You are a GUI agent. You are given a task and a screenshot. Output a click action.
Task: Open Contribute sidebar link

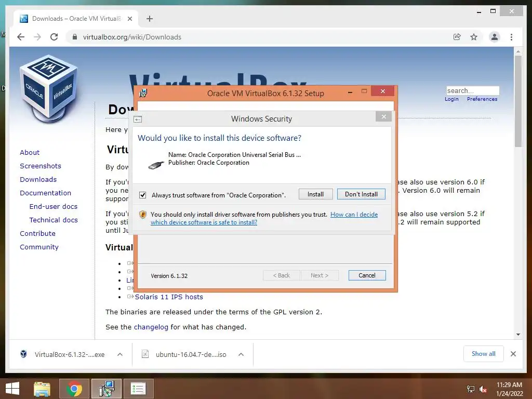[x=37, y=233]
